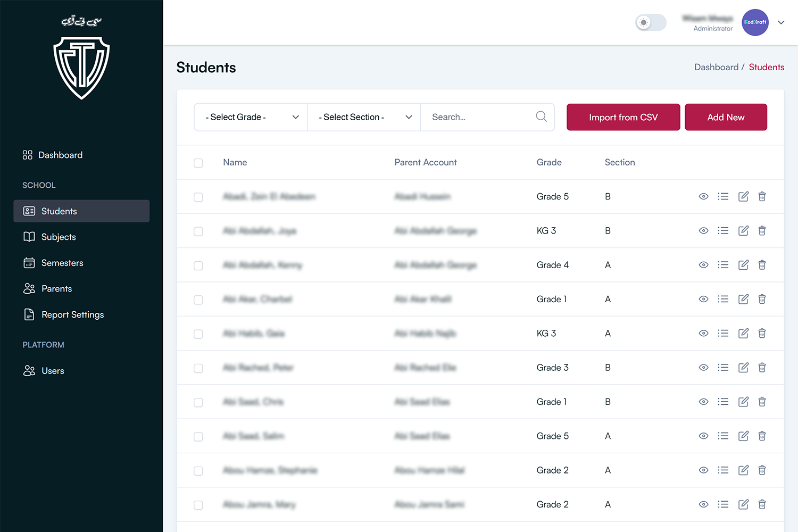This screenshot has width=798, height=532.
Task: Click the Import from CSV button
Action: point(623,117)
